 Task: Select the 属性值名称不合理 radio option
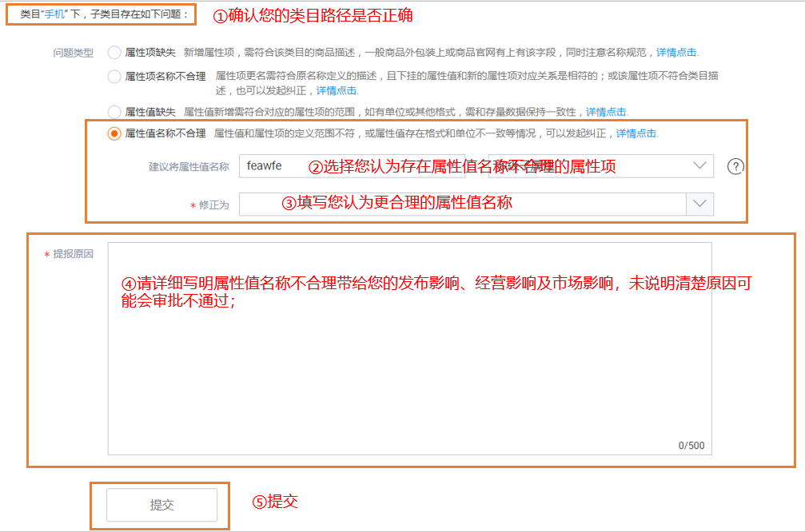pos(114,133)
